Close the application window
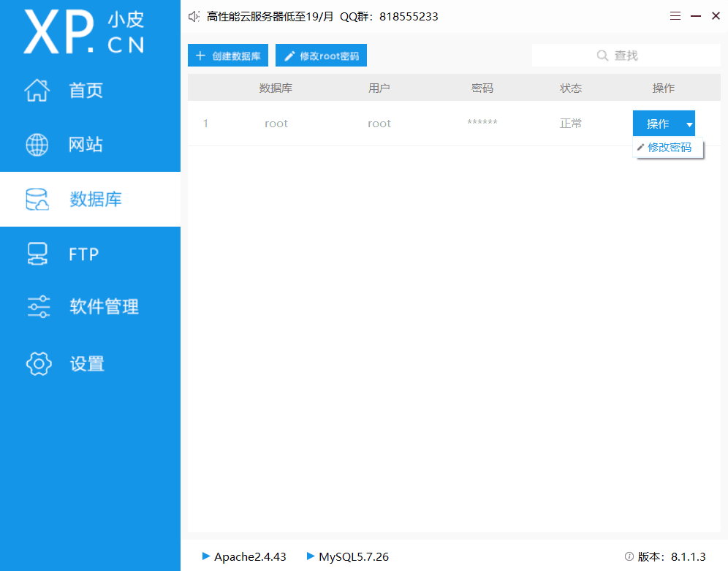This screenshot has width=728, height=571. click(x=716, y=16)
